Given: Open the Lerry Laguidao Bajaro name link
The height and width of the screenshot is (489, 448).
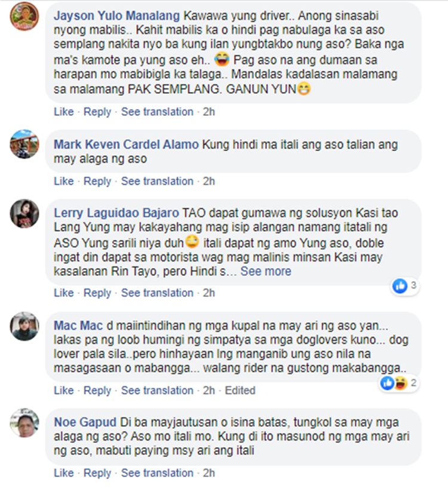Looking at the screenshot, I should click(x=116, y=213).
